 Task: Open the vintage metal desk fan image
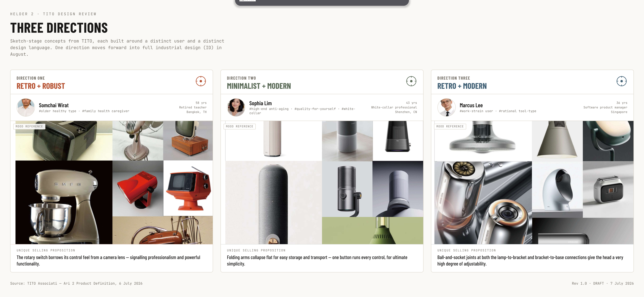tap(138, 141)
